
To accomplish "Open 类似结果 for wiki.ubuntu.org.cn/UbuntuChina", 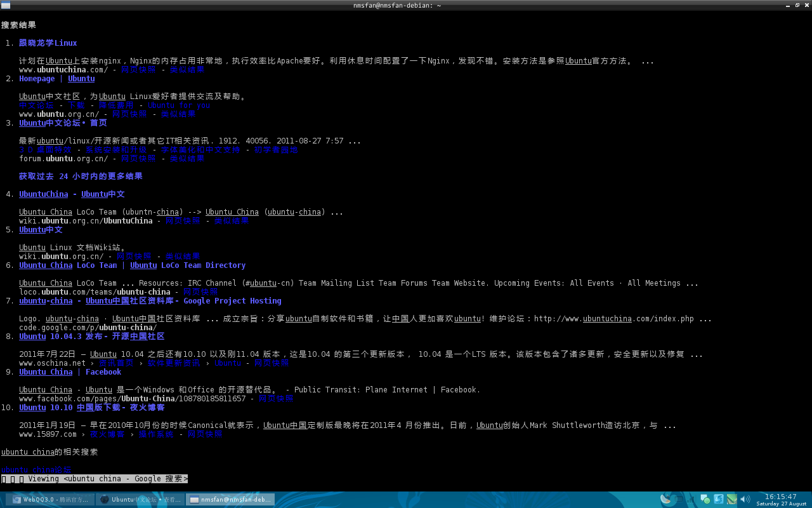I will [x=232, y=221].
